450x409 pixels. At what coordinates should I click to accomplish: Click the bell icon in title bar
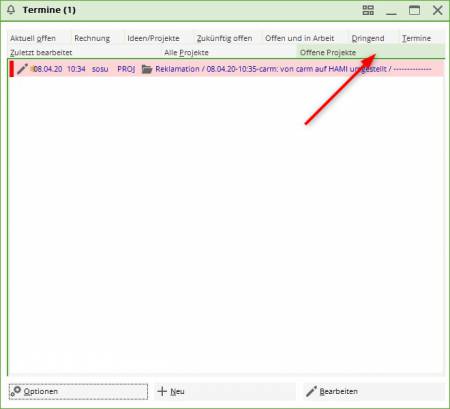tap(11, 10)
